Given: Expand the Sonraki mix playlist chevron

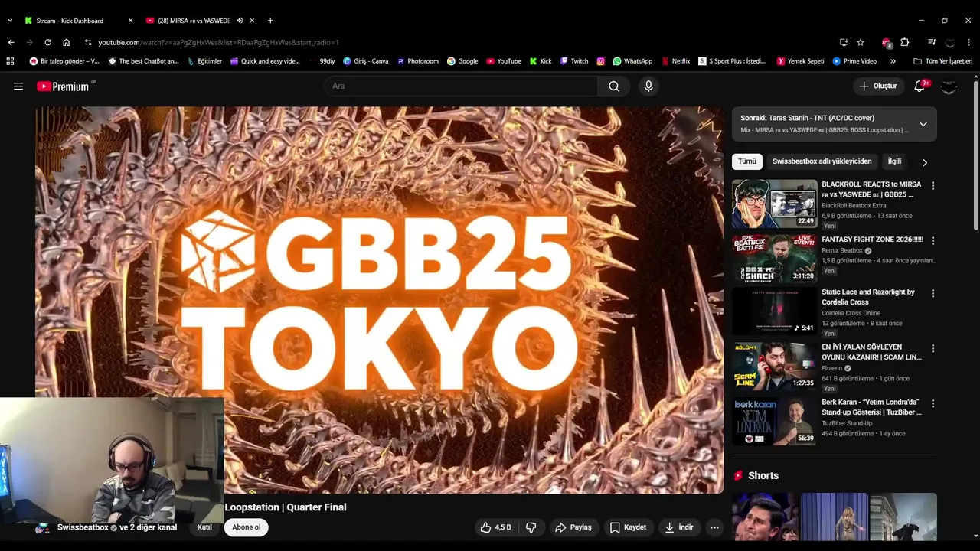Looking at the screenshot, I should tap(923, 124).
